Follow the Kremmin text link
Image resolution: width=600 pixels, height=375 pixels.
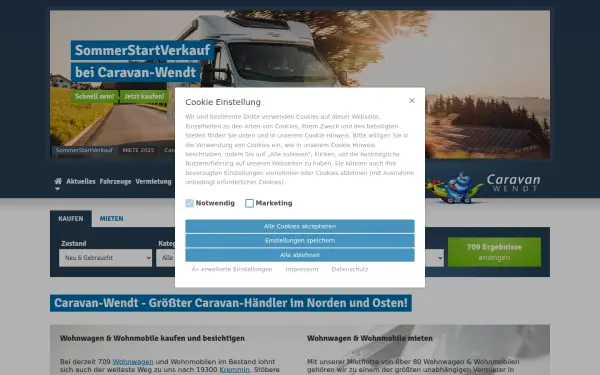234,370
